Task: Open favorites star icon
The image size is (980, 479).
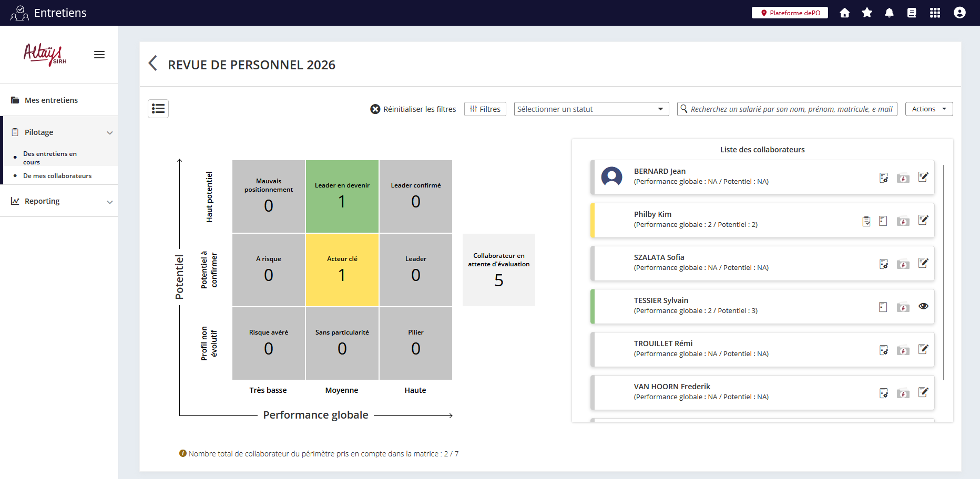Action: [x=867, y=13]
